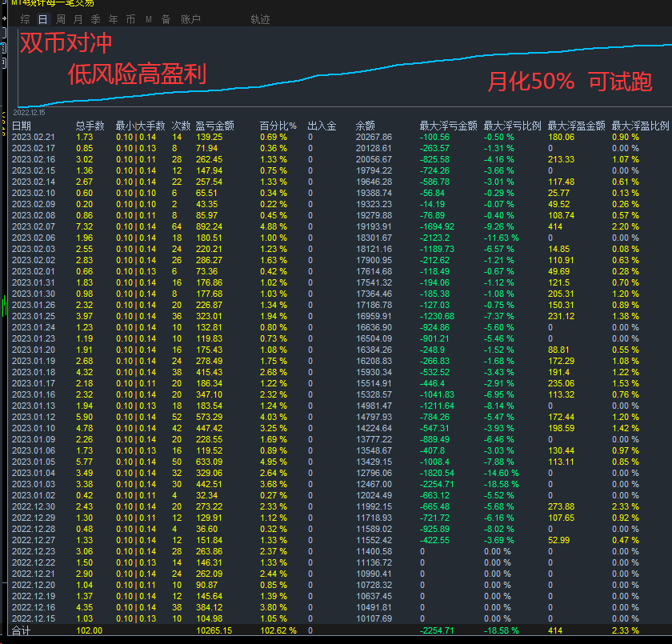
Task: Select the 日 daily tab
Action: pyautogui.click(x=42, y=19)
